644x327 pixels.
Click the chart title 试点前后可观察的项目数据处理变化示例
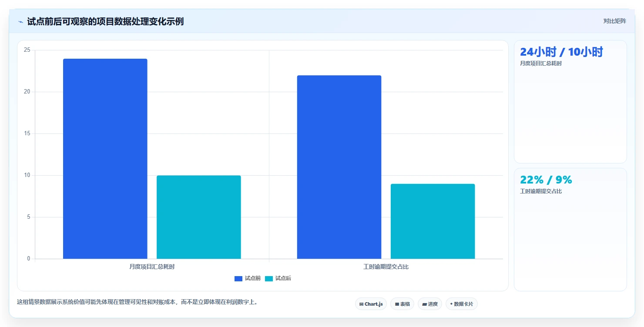pos(105,21)
